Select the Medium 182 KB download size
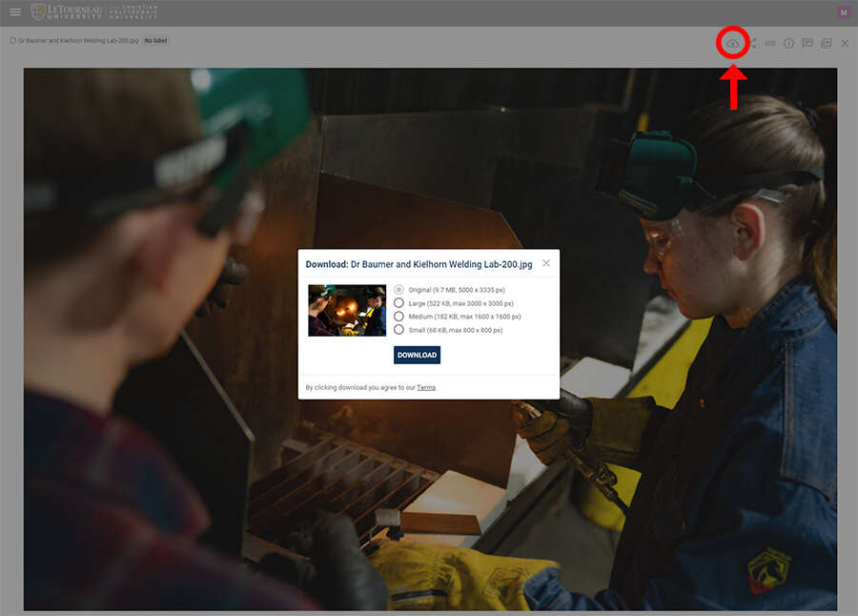Viewport: 858px width, 616px height. (x=398, y=317)
